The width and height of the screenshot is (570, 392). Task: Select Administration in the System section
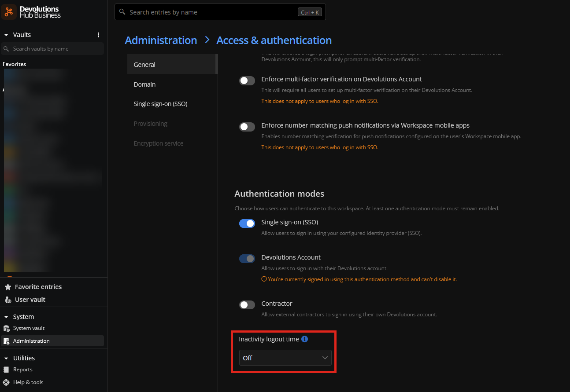point(52,341)
